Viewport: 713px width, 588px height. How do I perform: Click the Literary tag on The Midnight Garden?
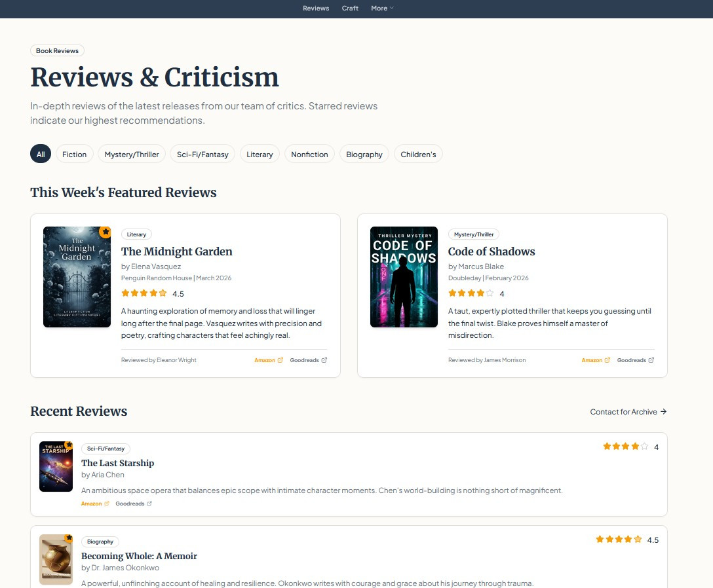coord(136,234)
